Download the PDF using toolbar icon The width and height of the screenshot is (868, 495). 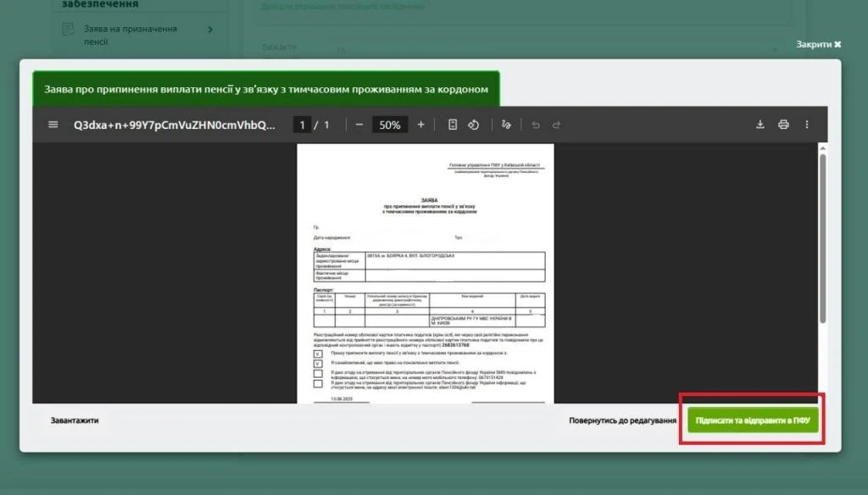pyautogui.click(x=760, y=125)
